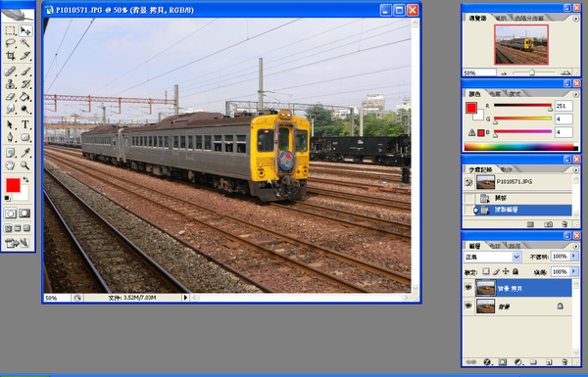The width and height of the screenshot is (588, 377).
Task: Select the Brush tool
Action: (x=25, y=71)
